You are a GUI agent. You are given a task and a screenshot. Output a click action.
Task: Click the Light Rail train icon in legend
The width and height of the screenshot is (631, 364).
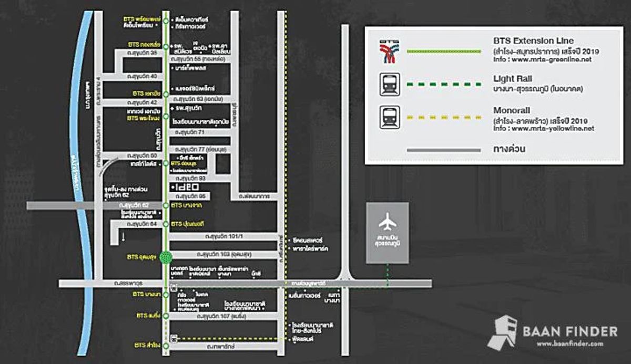tap(390, 85)
